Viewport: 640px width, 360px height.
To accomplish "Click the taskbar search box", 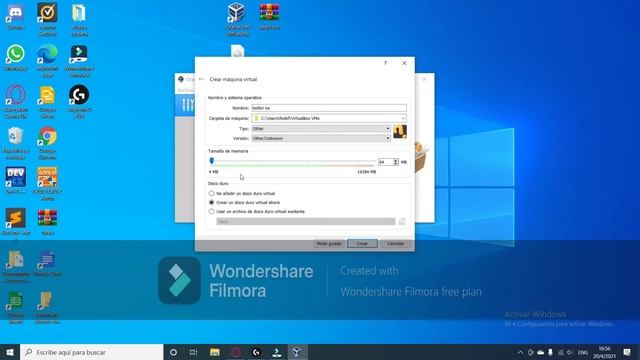I will pos(91,352).
